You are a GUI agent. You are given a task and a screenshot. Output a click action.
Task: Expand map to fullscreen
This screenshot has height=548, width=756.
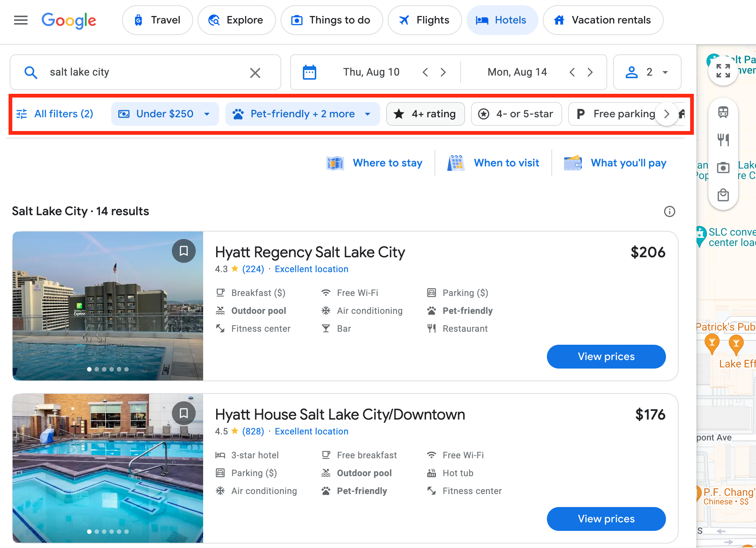723,71
